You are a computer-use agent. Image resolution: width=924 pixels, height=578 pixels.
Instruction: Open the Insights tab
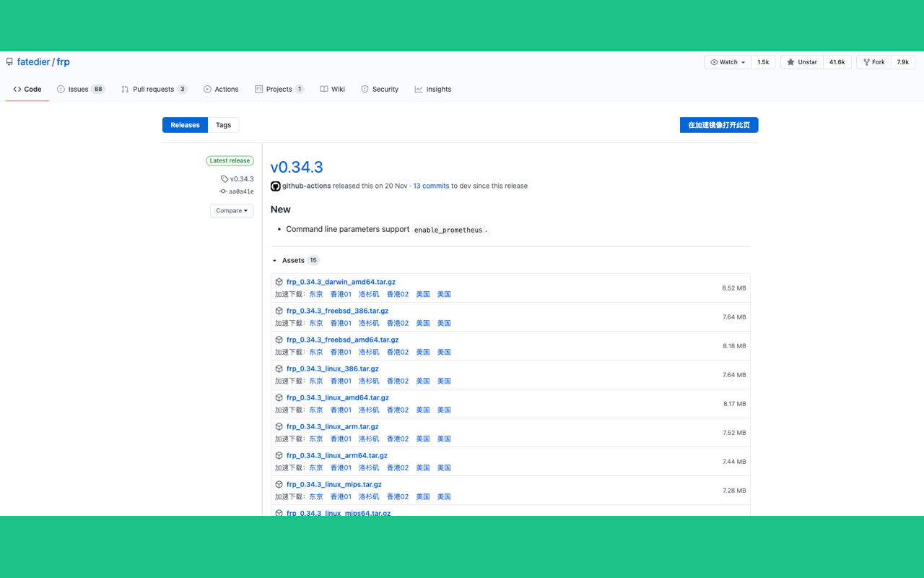433,90
